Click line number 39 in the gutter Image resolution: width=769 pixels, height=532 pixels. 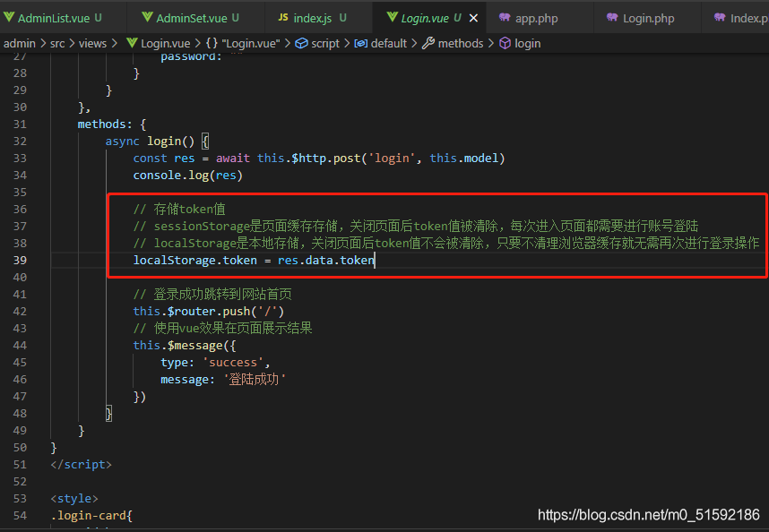click(20, 260)
